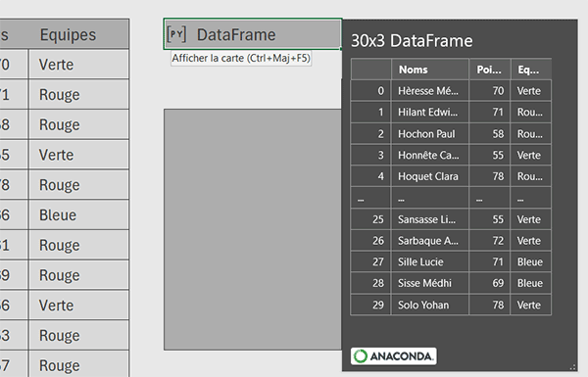This screenshot has height=377, width=588.
Task: Click the Hilant Edwi... name cell
Action: tap(430, 112)
